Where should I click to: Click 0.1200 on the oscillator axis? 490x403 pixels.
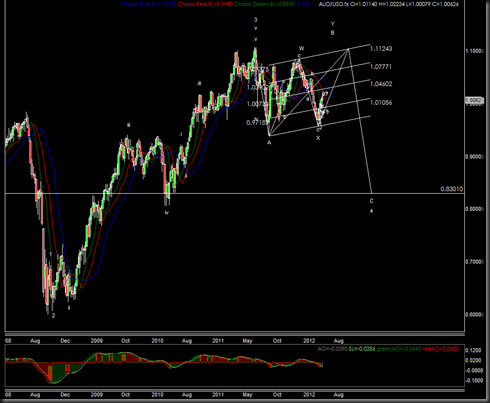(x=474, y=350)
